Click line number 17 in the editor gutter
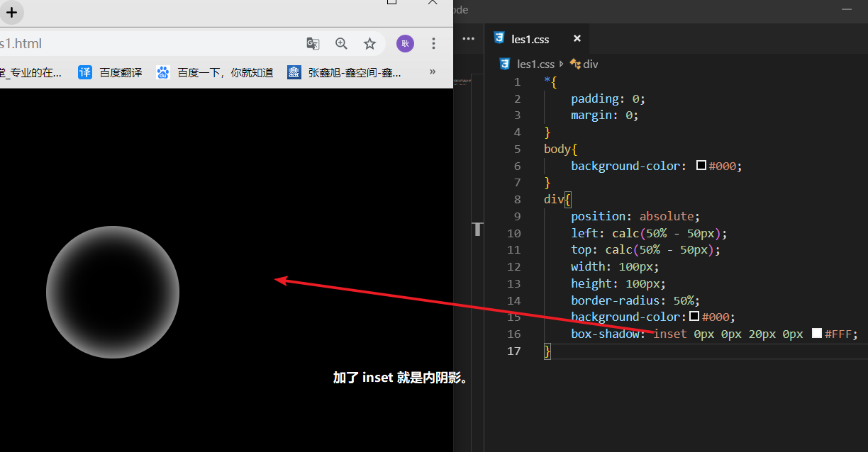 coord(514,351)
